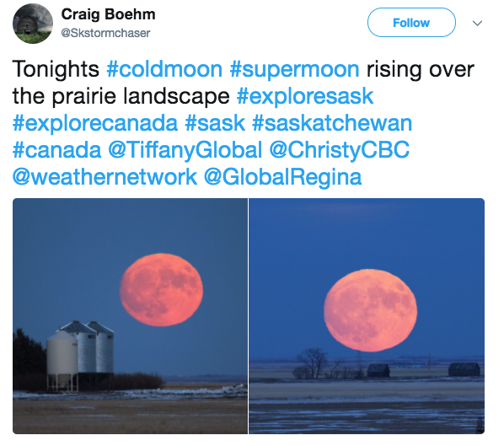Open the Craig Boehm display name
Screen dimensions: 504x446
109,14
